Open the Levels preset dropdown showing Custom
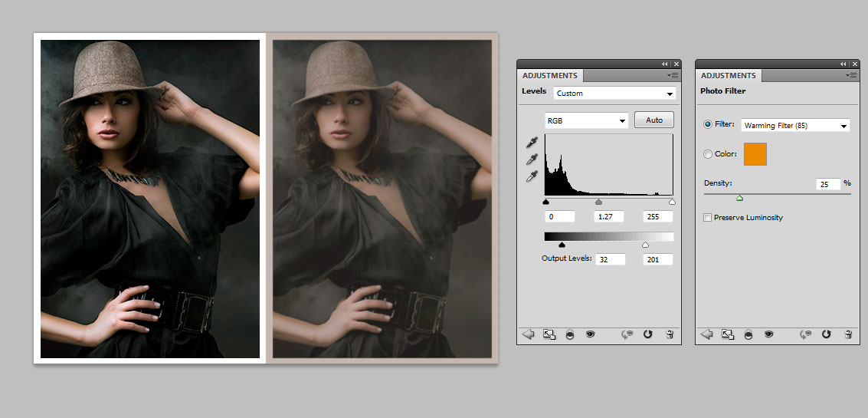 (x=614, y=94)
